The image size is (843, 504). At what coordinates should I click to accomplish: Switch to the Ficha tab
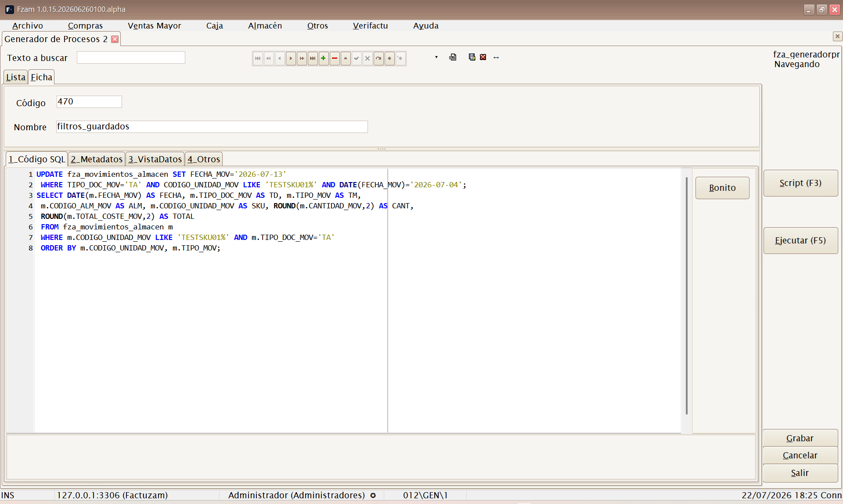click(41, 77)
